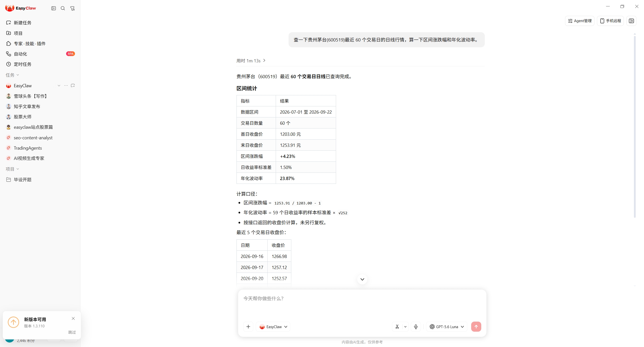The height and width of the screenshot is (347, 644).
Task: Click new chat icon beside EasyClaw task
Action: click(x=73, y=85)
